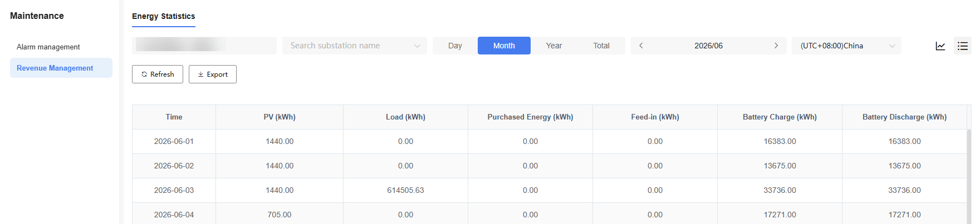Viewport: 980px width, 224px height.
Task: Select the Total period tab
Action: coord(601,46)
